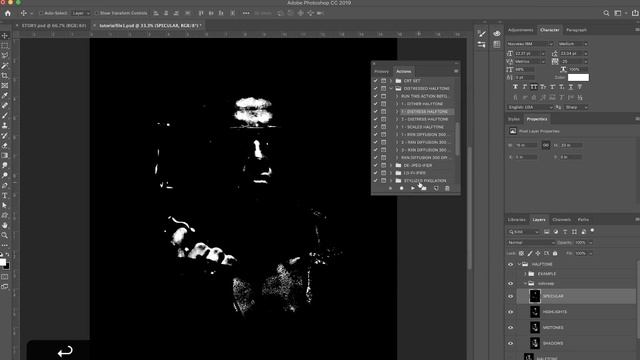This screenshot has width=640, height=360.
Task: Open the blend mode Normal dropdown
Action: coord(531,242)
